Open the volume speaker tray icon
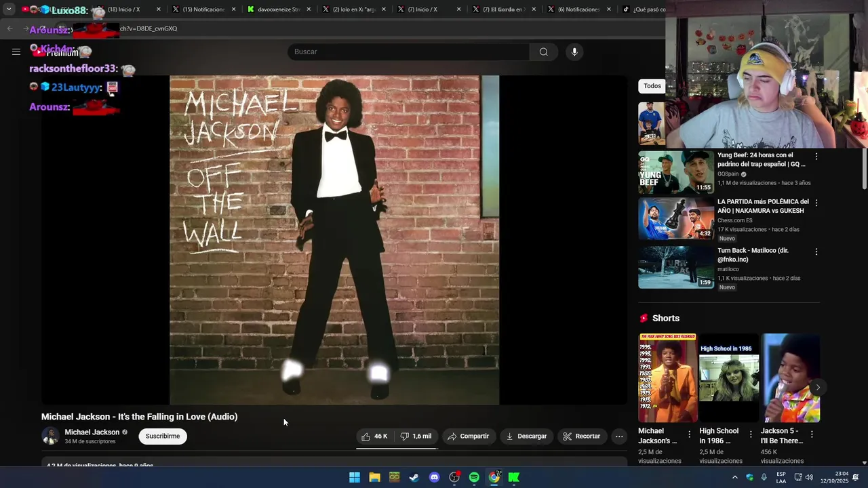Image resolution: width=868 pixels, height=488 pixels. click(x=809, y=477)
